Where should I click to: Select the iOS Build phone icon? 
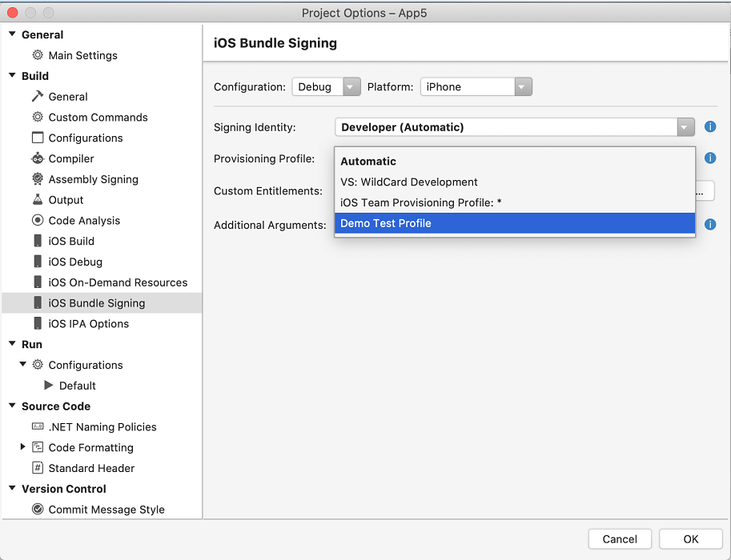click(36, 241)
